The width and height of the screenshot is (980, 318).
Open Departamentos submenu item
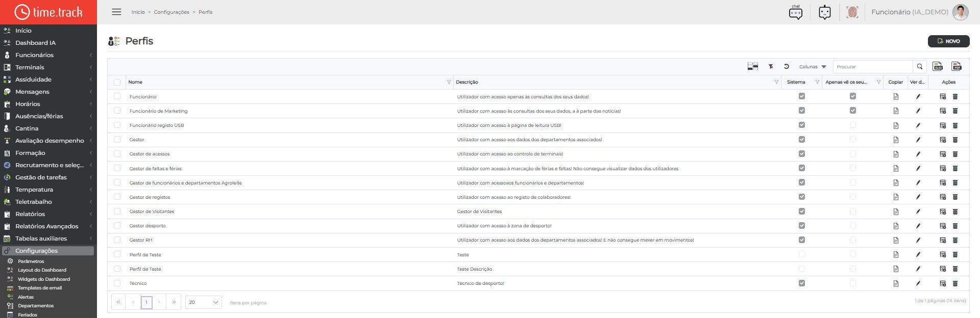(36, 306)
